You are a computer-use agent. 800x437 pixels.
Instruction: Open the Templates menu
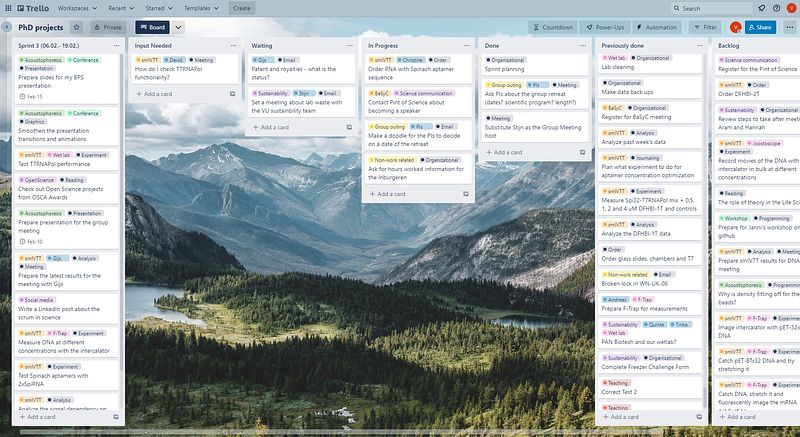[203, 7]
